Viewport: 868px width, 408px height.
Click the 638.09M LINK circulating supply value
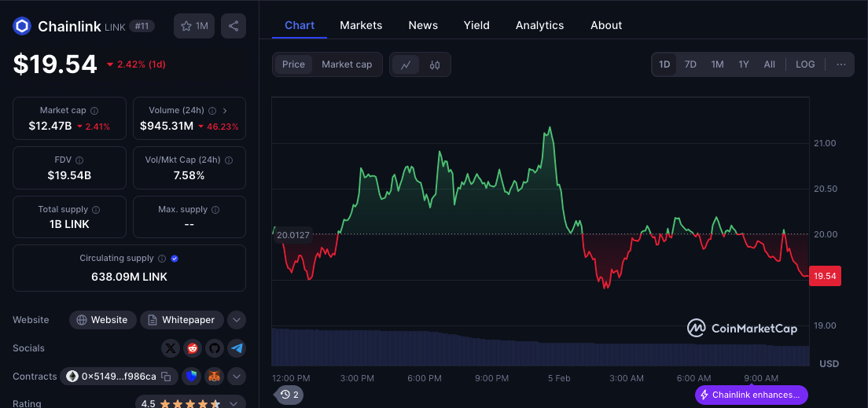point(129,277)
